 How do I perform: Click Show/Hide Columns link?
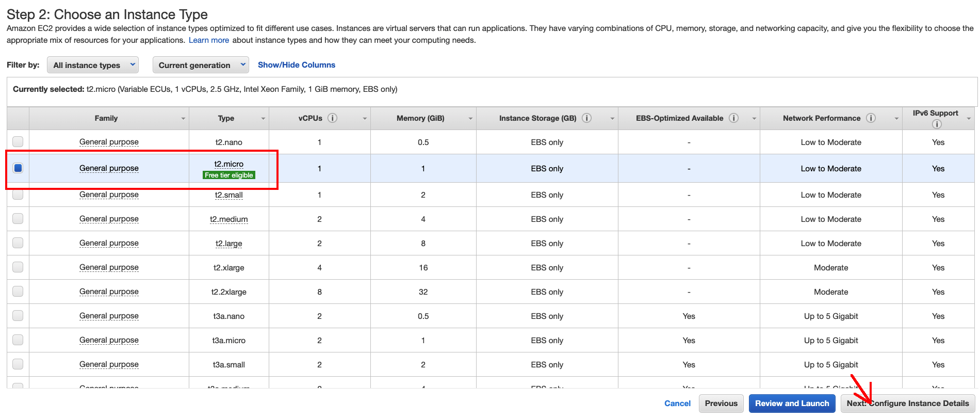click(297, 65)
